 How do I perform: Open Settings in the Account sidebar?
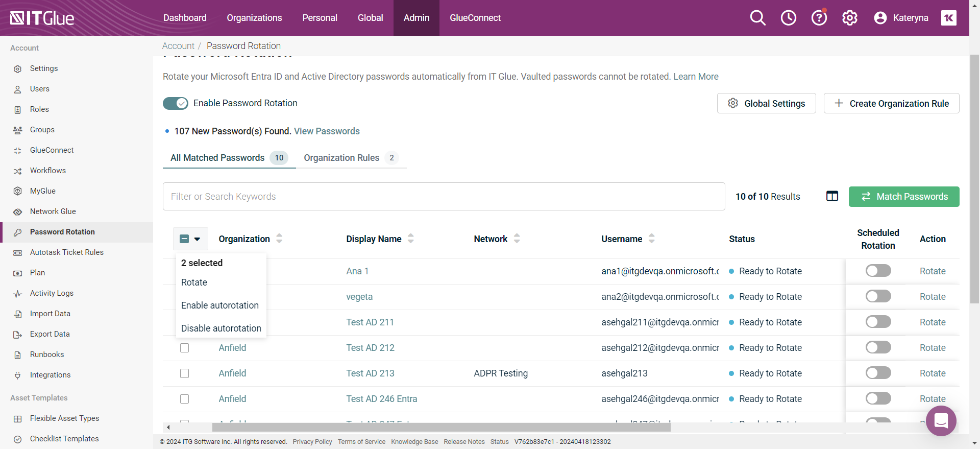pyautogui.click(x=43, y=68)
